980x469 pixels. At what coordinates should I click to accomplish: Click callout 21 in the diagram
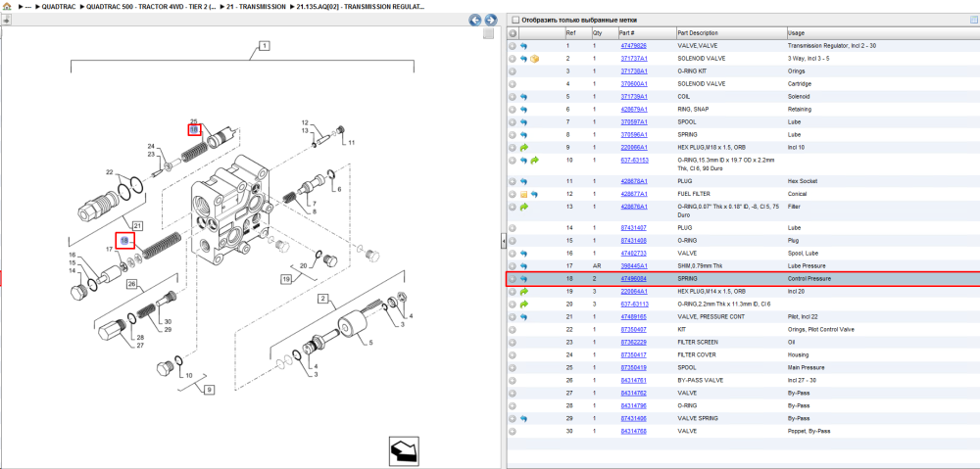137,225
